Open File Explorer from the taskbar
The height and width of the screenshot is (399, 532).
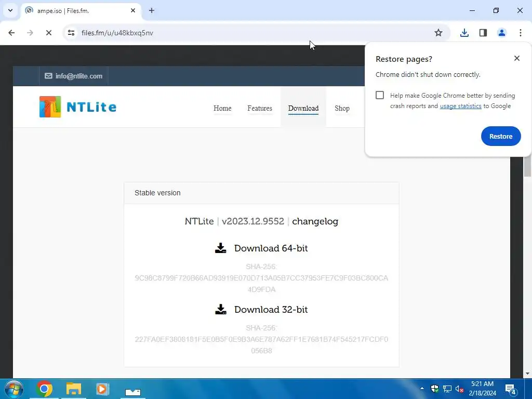click(74, 389)
